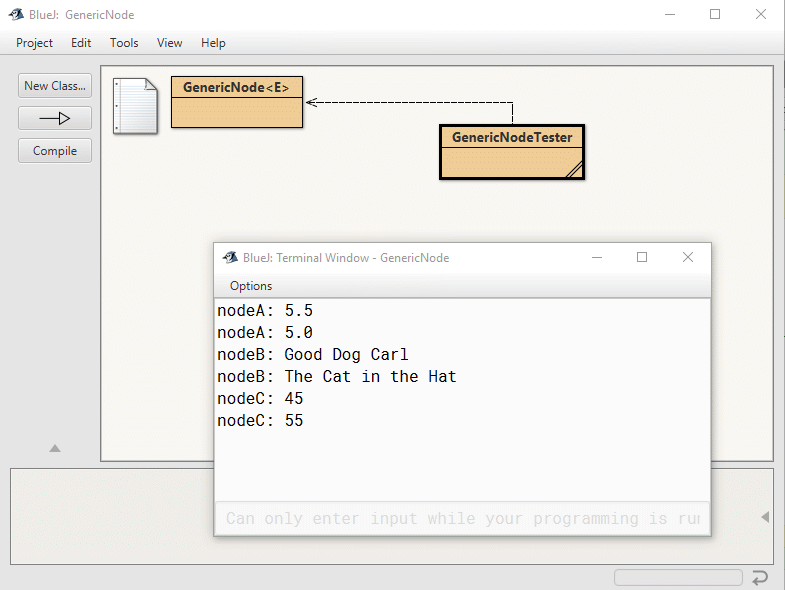Click the line 'nodeB: The Cat in the Hat'

(336, 377)
